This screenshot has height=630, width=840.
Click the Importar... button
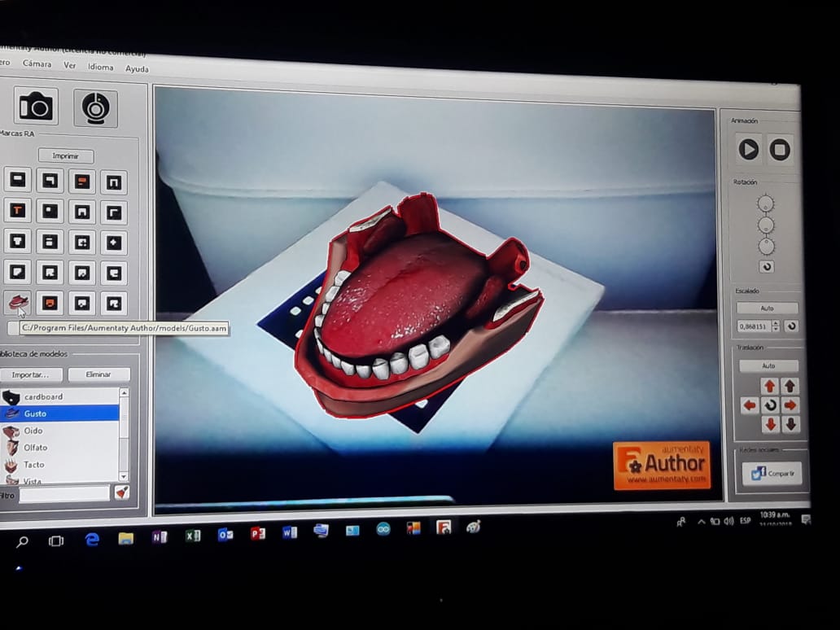31,374
